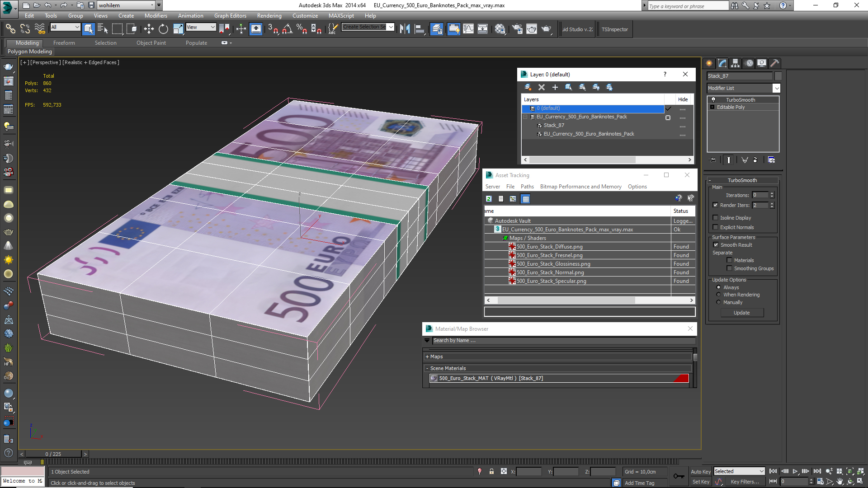Click Pin Stack icon under modifier stack
Screen dimensions: 868x488
coord(712,160)
